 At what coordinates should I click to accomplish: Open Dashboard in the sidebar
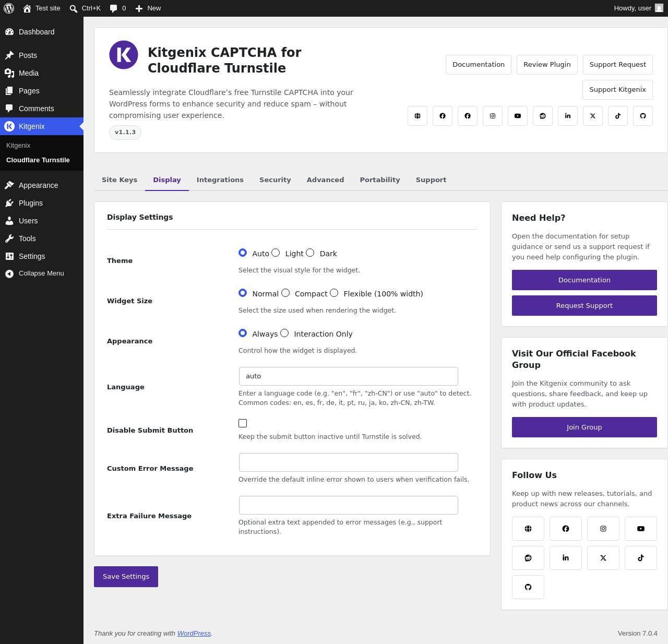pyautogui.click(x=42, y=32)
